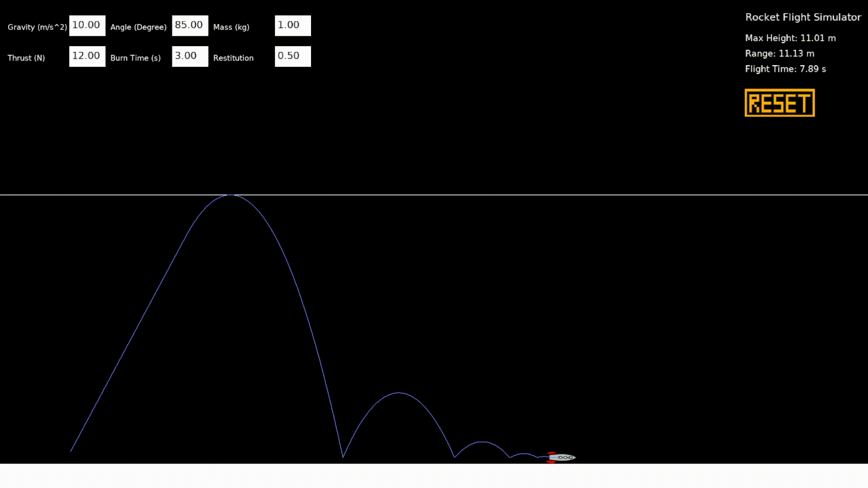This screenshot has height=488, width=868.
Task: Click the Gravity (m/s^2) label
Action: click(x=37, y=27)
